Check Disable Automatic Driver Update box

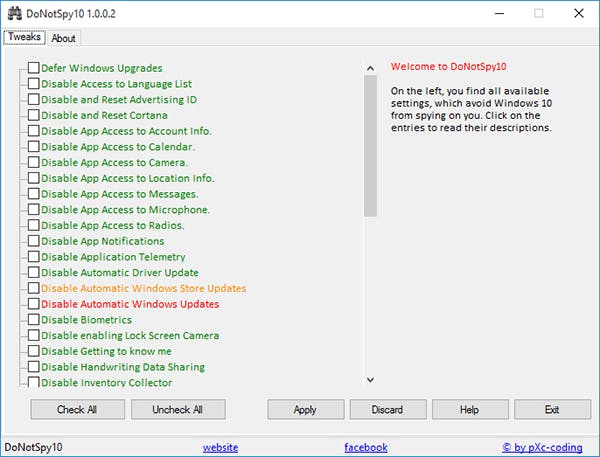[34, 272]
